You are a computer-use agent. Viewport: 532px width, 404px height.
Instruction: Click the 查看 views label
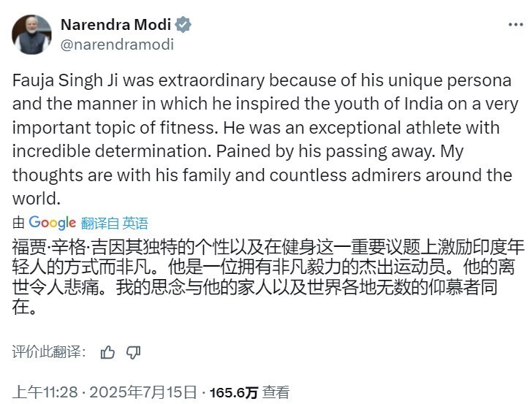coord(275,392)
